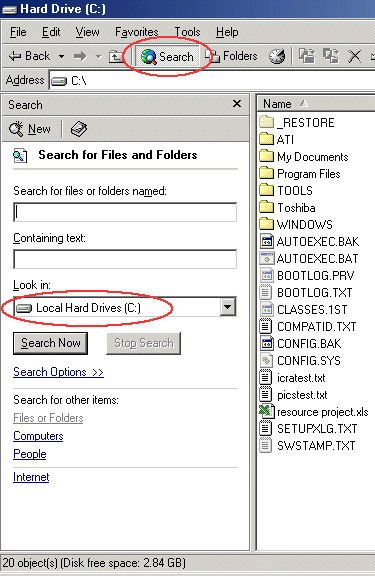
Task: Select the resource project.xls Excel icon
Action: click(267, 411)
